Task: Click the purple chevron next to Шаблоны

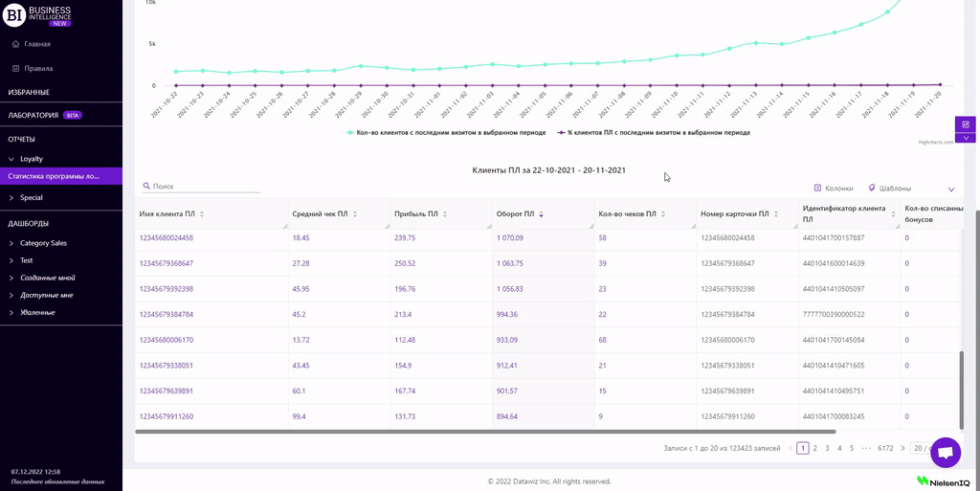Action: click(950, 190)
